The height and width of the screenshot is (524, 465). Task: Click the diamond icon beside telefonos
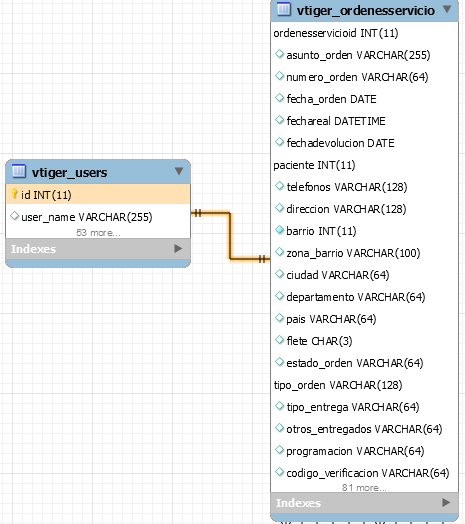pyautogui.click(x=279, y=186)
